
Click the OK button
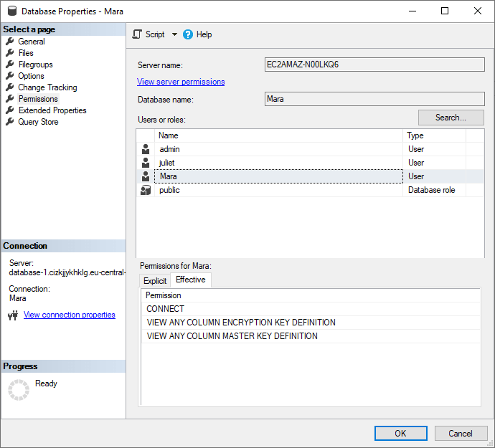(400, 433)
